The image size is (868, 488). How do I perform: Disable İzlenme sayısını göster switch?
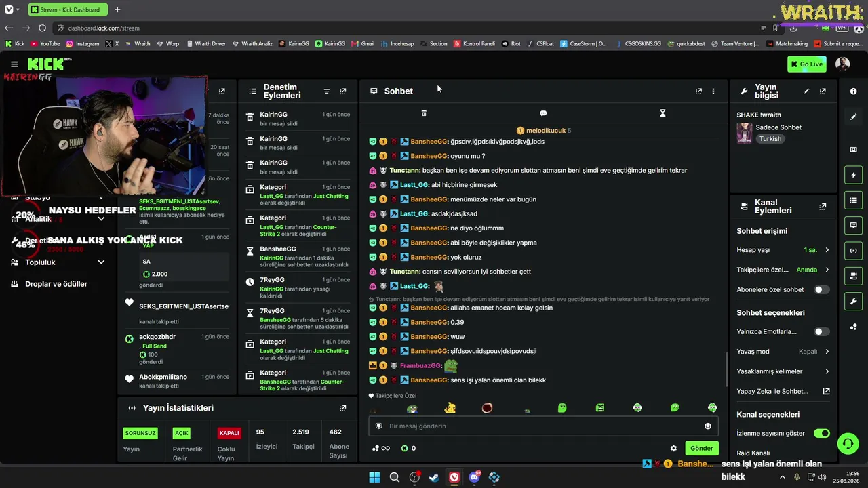(x=821, y=433)
